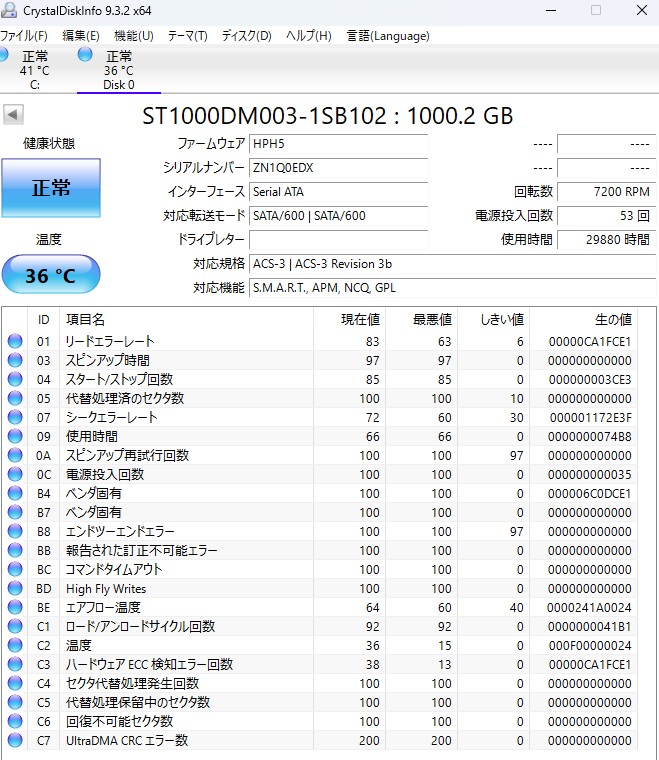
Task: Click the blue status circle above Disk 0
Action: point(85,55)
